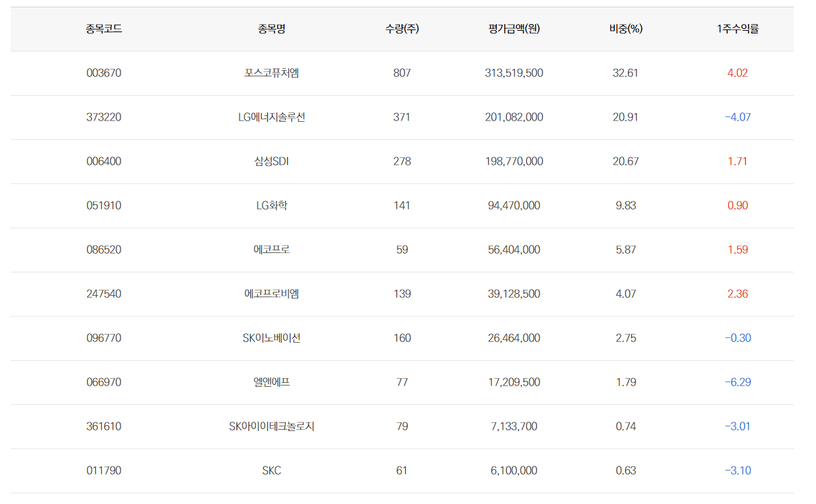This screenshot has height=504, width=816.
Task: Click weight value 32.61
Action: point(626,73)
